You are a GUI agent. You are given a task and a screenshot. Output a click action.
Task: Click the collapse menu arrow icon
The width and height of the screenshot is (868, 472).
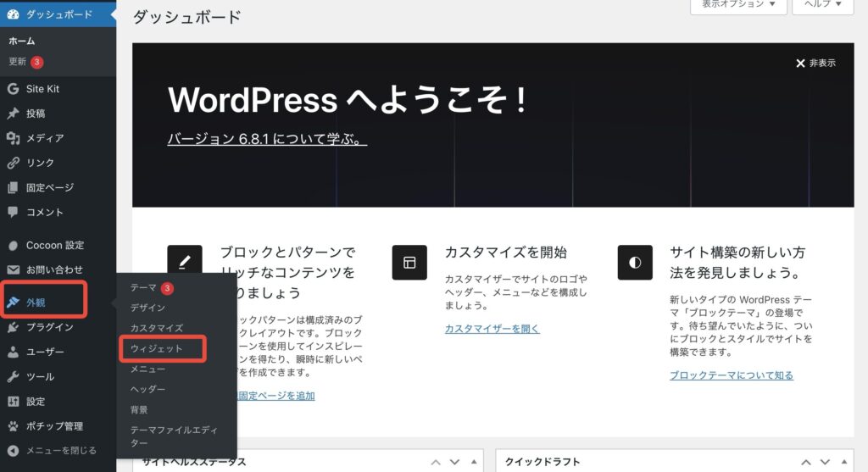[13, 451]
